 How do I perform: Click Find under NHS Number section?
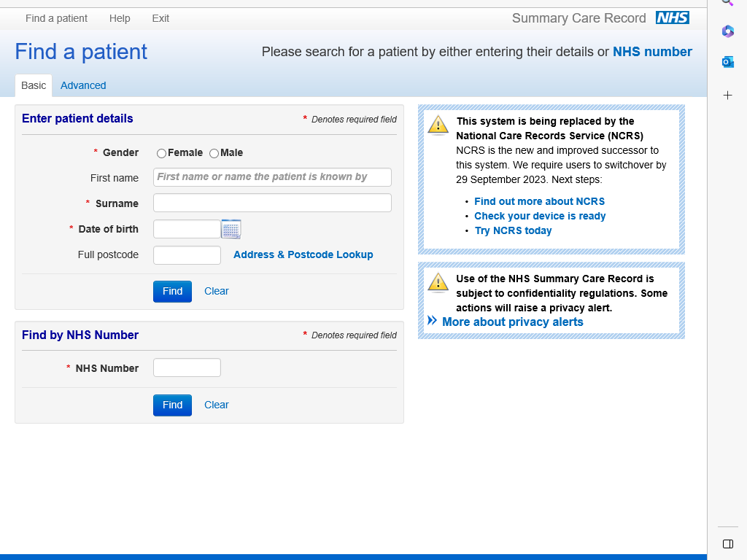click(172, 405)
